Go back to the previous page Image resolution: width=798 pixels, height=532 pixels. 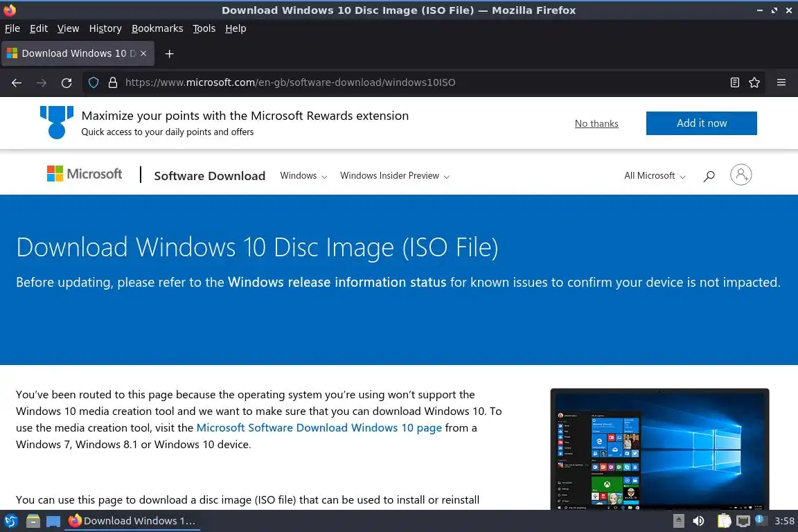click(17, 82)
